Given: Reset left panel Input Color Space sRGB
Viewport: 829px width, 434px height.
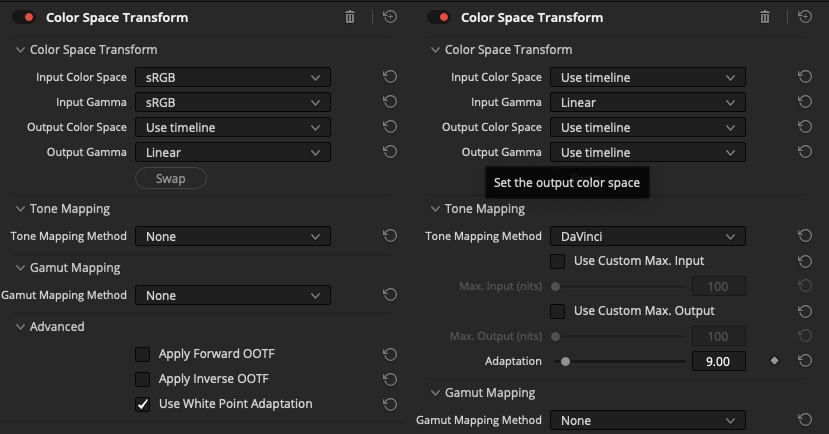Looking at the screenshot, I should click(x=390, y=77).
